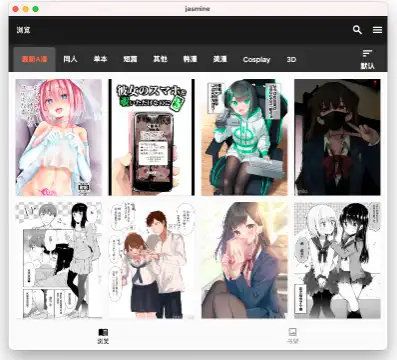Switch to the 其他 tab
The image size is (397, 360).
pyautogui.click(x=160, y=59)
